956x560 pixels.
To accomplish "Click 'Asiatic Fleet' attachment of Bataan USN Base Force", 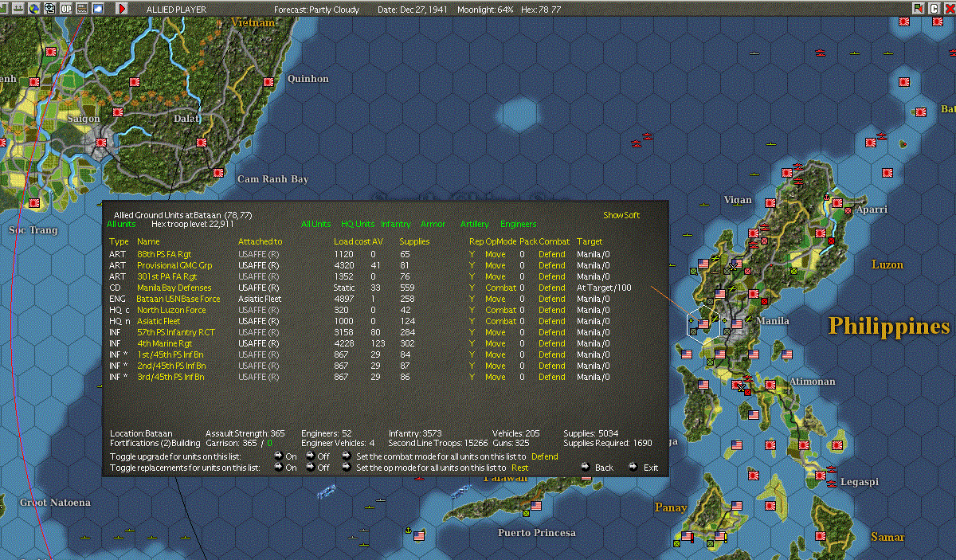I will tap(260, 299).
